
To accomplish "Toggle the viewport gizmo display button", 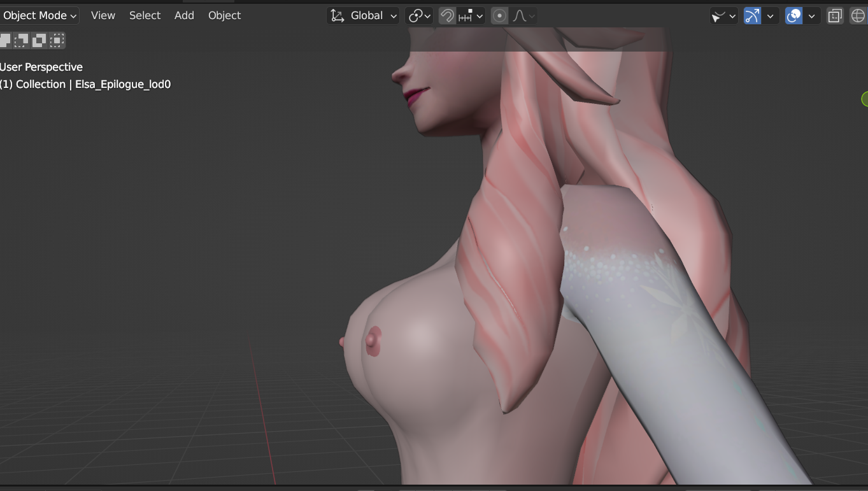I will point(752,16).
